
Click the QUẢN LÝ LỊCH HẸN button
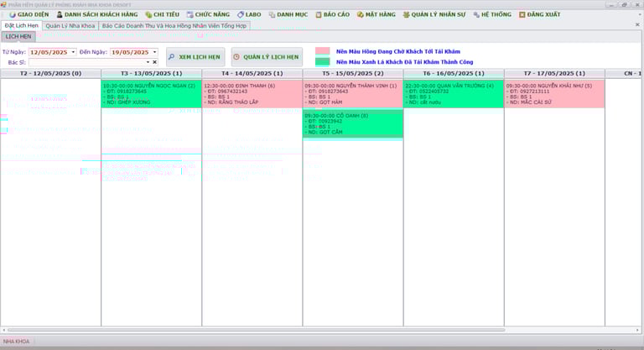pyautogui.click(x=267, y=57)
